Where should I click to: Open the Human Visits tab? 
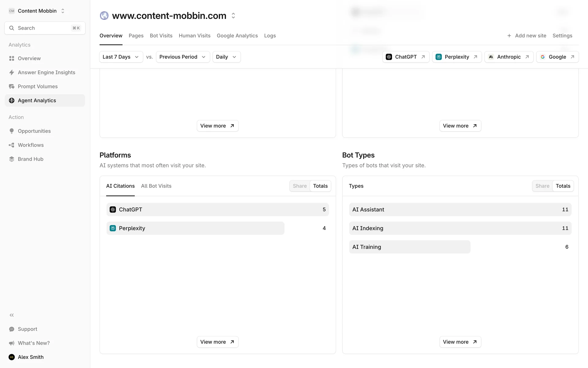tap(194, 36)
